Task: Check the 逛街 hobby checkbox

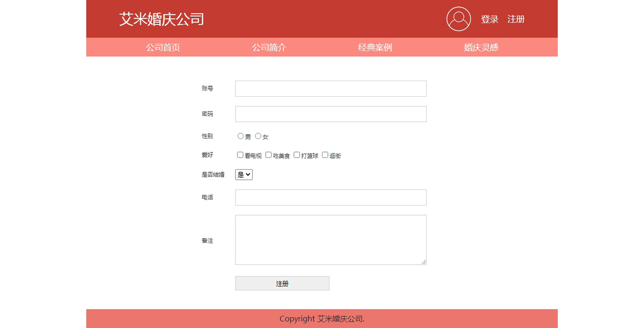Action: coord(325,155)
